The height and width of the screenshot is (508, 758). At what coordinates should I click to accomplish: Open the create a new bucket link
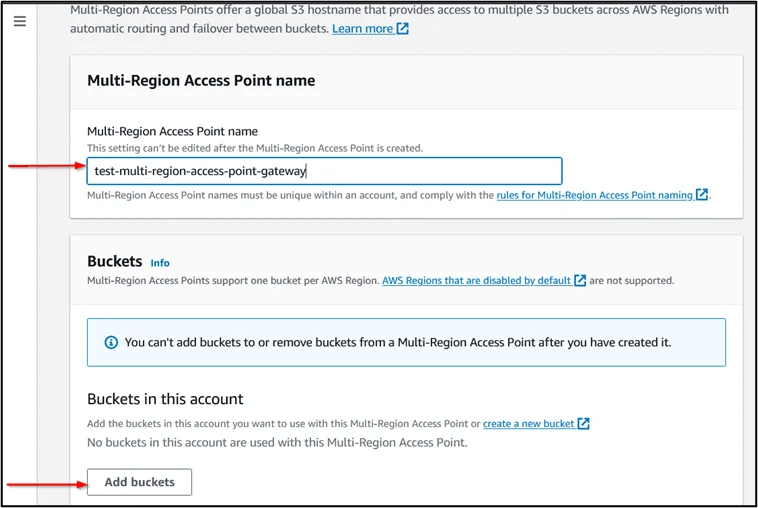click(536, 423)
